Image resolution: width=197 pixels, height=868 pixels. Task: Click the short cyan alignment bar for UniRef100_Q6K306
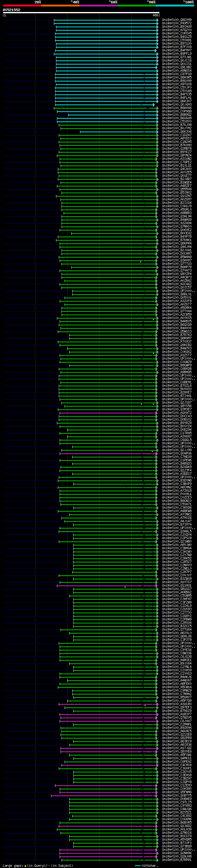pos(119,132)
